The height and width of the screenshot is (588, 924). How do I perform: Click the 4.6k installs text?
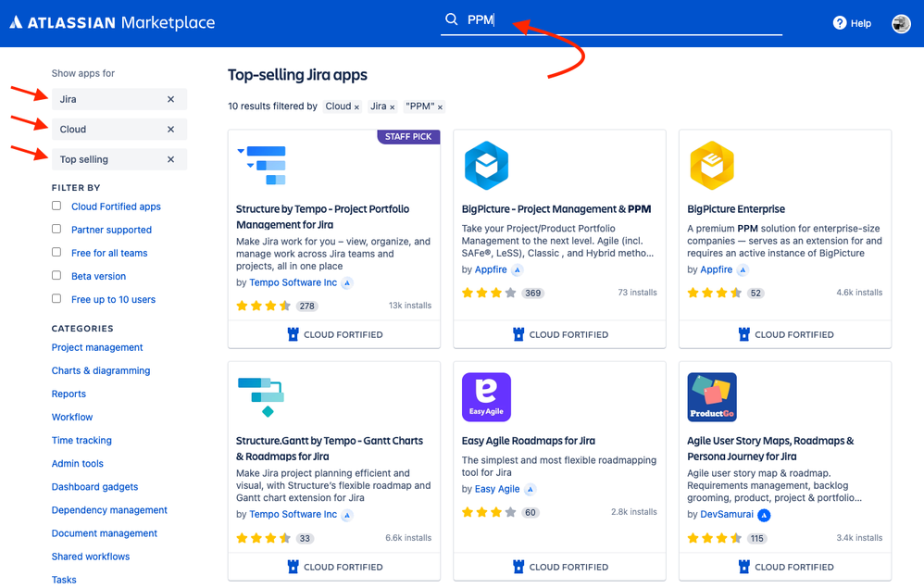click(859, 293)
